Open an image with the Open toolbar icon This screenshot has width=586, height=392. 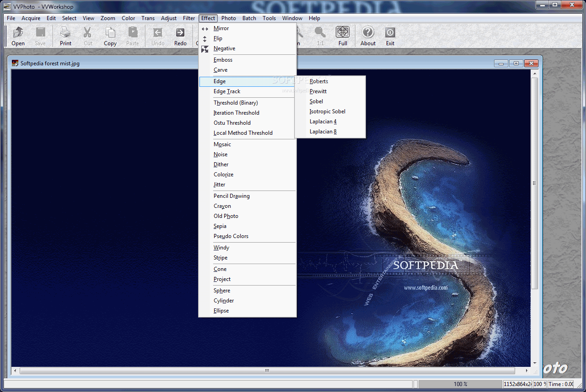pyautogui.click(x=18, y=36)
